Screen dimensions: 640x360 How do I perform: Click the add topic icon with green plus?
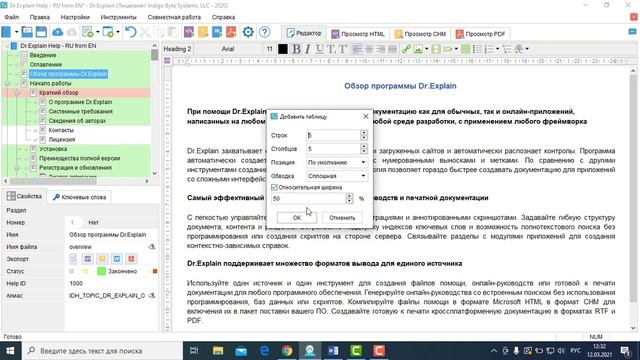click(x=87, y=32)
